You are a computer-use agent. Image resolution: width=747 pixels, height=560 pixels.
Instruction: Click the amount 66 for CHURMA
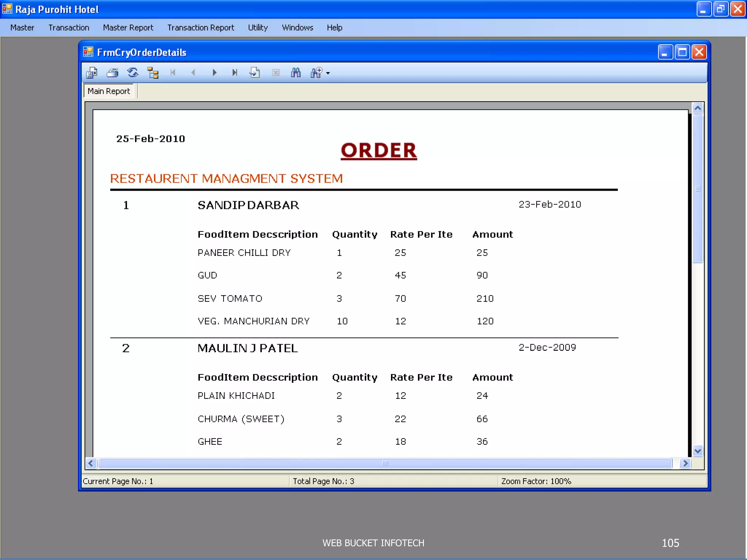(x=482, y=419)
